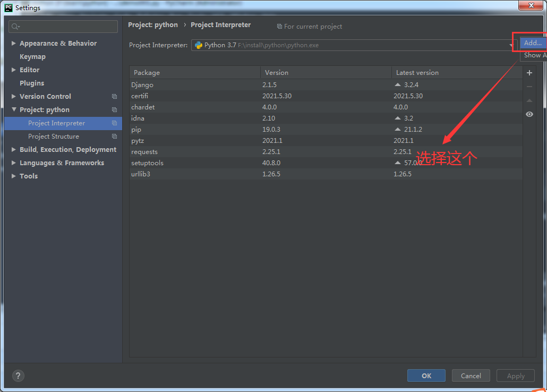Click copy icon next to Project Structure
Viewport: 547px width, 392px height.
tap(114, 136)
